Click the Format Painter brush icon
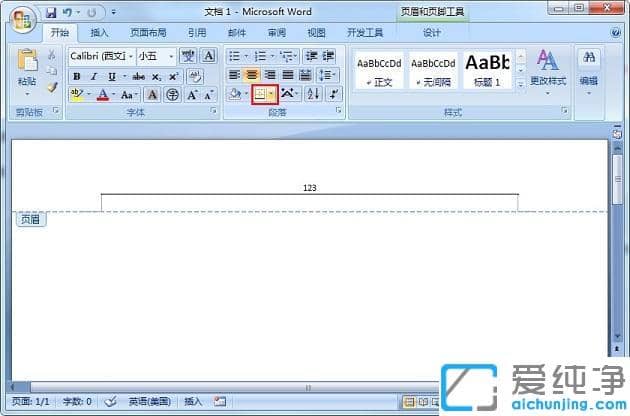 [52, 88]
